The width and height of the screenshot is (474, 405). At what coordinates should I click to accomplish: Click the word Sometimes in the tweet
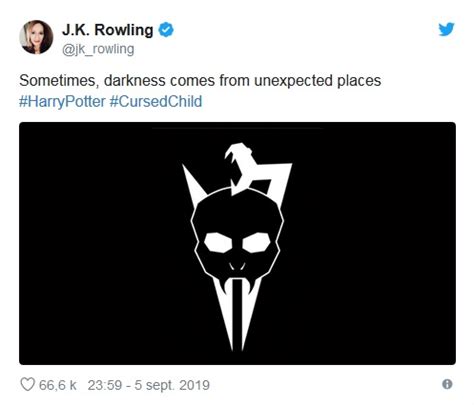coord(59,81)
